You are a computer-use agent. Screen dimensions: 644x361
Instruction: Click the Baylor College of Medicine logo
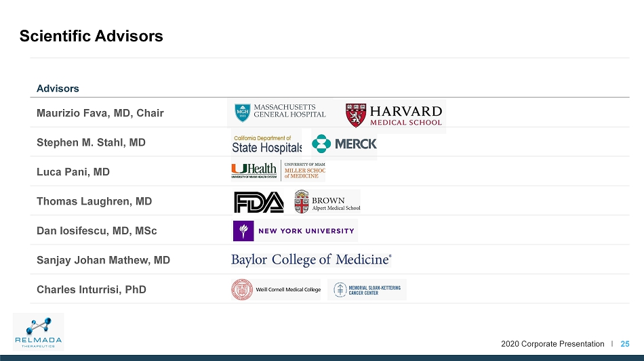pos(311,259)
